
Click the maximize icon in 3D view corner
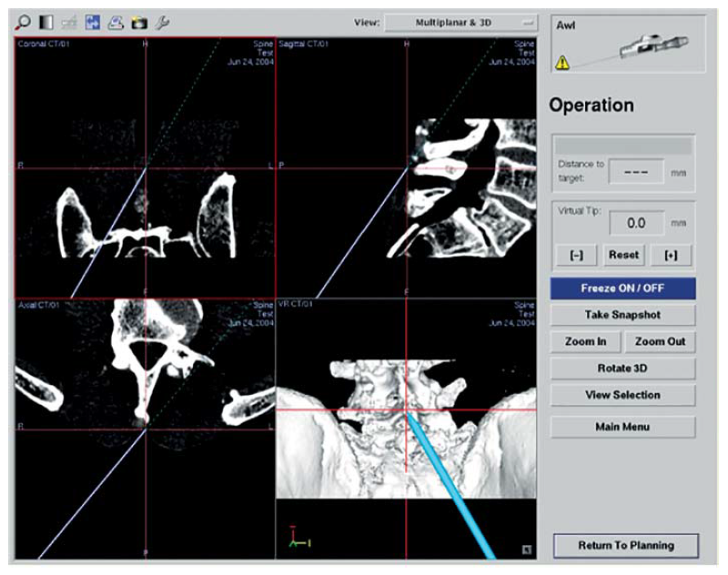tap(527, 549)
